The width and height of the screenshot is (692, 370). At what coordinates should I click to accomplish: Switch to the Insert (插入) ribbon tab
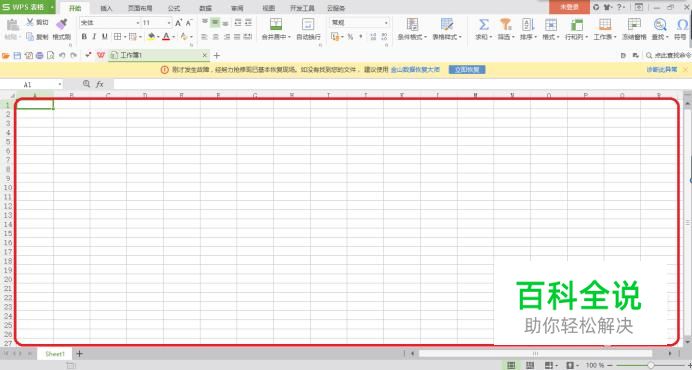coord(106,8)
